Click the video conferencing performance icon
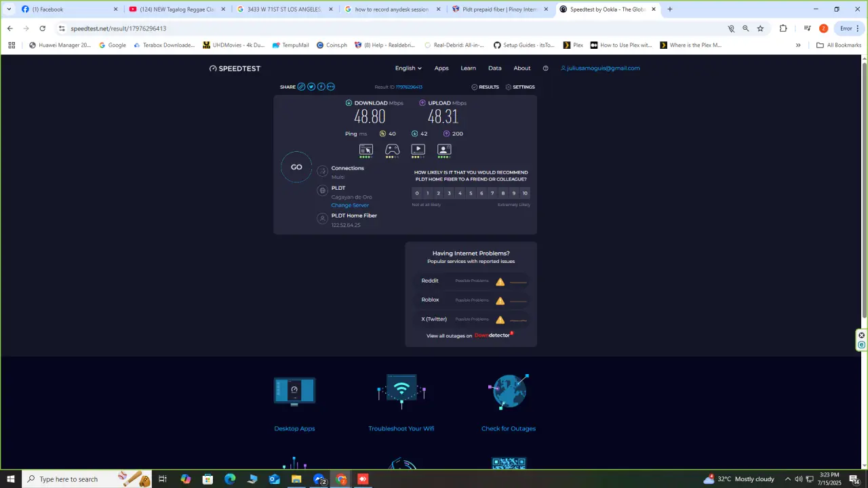 click(444, 150)
